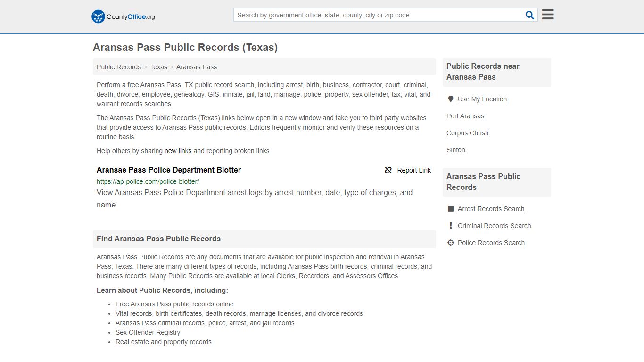Click Sex Offender Registry list item
This screenshot has width=644, height=362.
pos(148,332)
